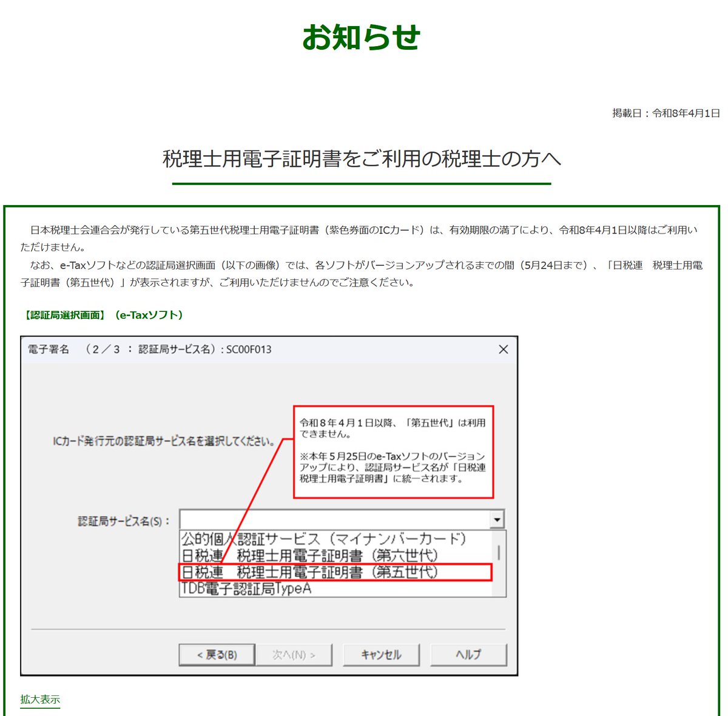Click the e-Tax dialog screenshot image

(269, 506)
